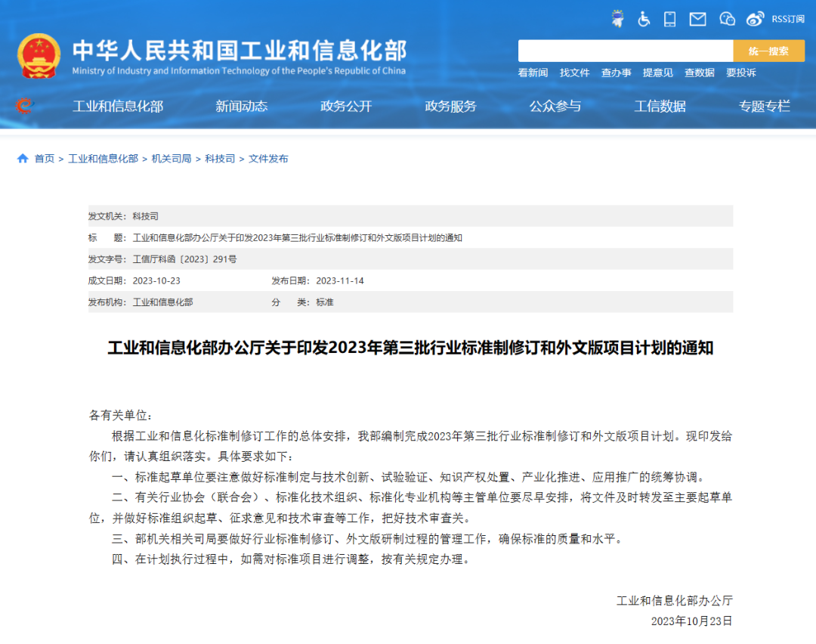This screenshot has width=816, height=644.
Task: Click the closing date 2023年10月23日
Action: 691,621
